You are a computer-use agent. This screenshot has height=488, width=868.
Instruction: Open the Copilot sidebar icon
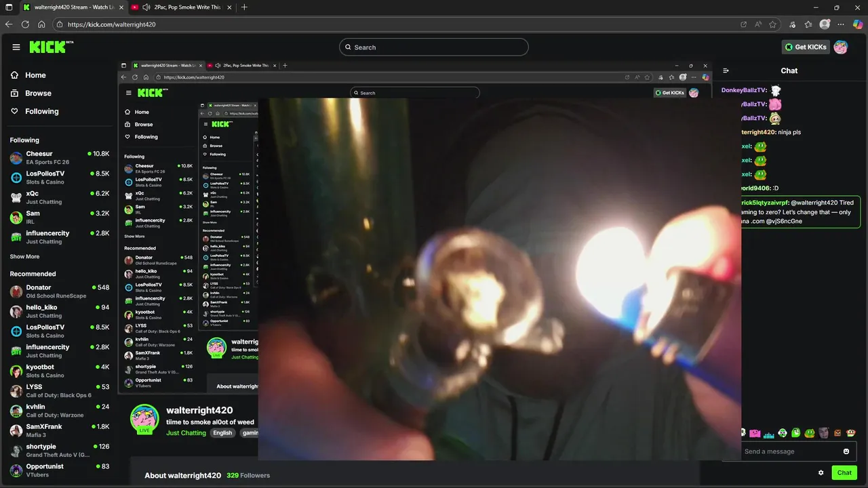pyautogui.click(x=858, y=24)
